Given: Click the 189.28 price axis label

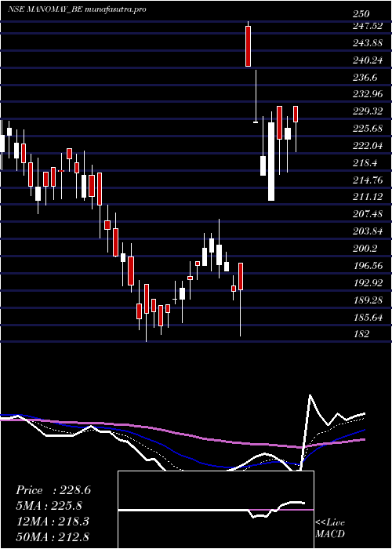Looking at the screenshot, I should [x=368, y=300].
